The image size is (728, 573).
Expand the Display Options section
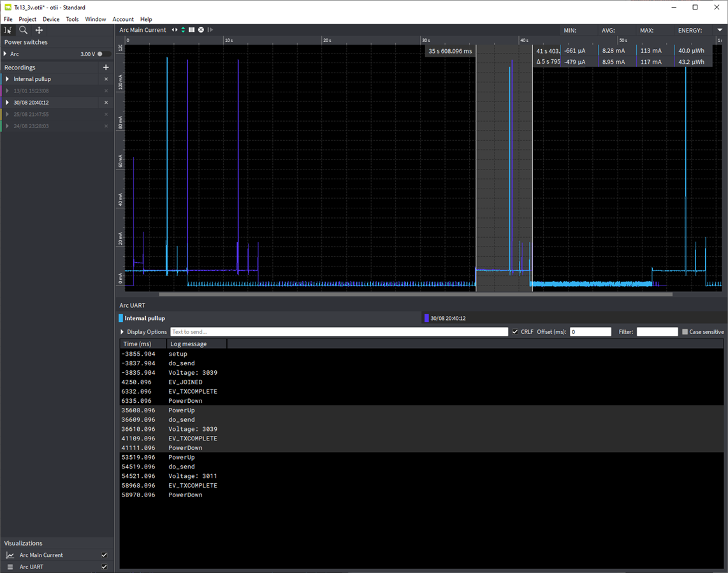(x=122, y=332)
